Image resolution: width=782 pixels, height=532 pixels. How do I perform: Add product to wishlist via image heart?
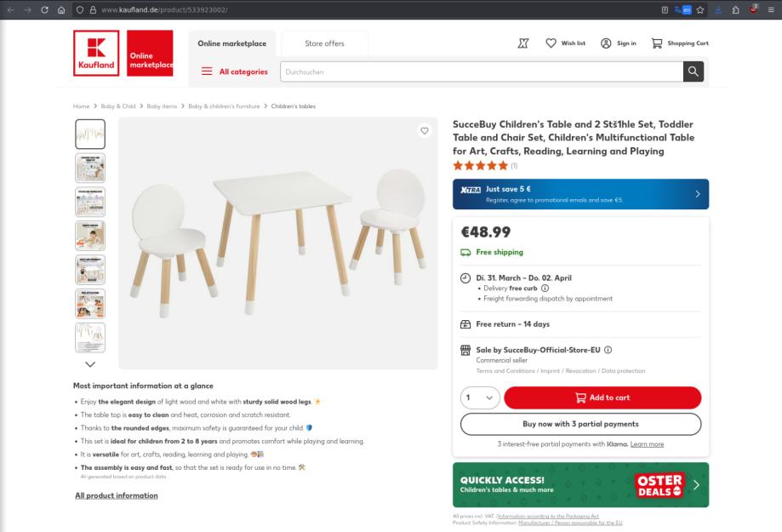425,131
